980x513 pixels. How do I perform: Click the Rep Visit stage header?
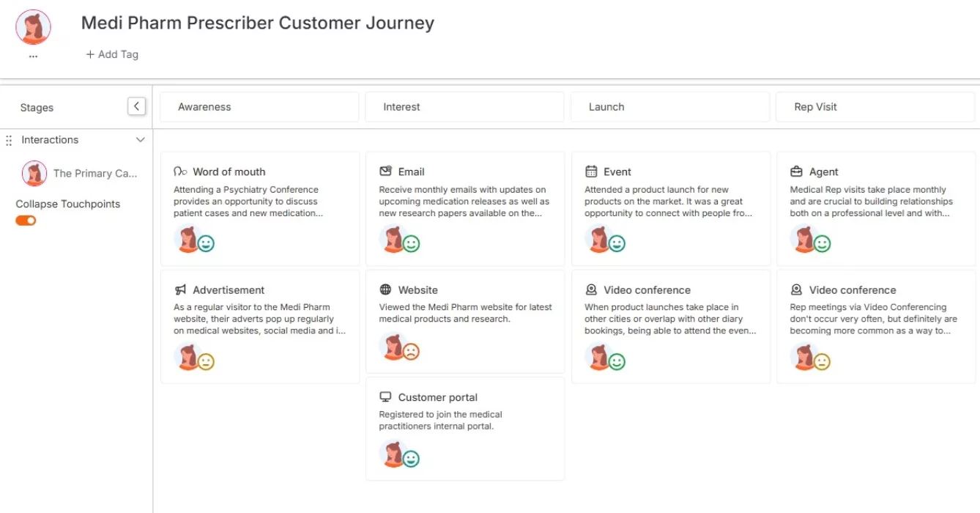[815, 106]
